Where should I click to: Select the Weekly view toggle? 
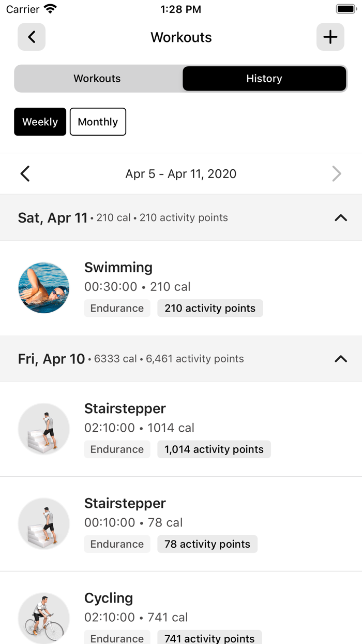(x=40, y=122)
